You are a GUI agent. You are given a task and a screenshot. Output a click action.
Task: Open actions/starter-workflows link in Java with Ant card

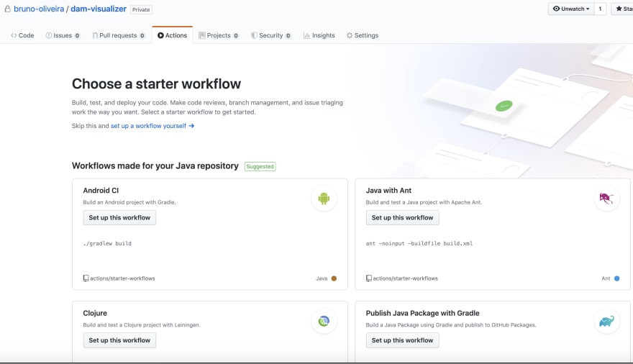tap(405, 278)
